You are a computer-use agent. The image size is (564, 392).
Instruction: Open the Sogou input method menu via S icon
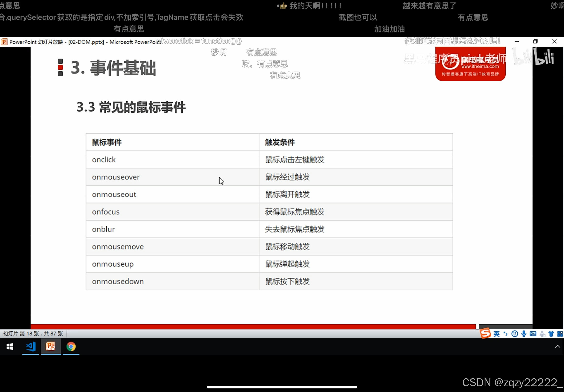(x=485, y=333)
